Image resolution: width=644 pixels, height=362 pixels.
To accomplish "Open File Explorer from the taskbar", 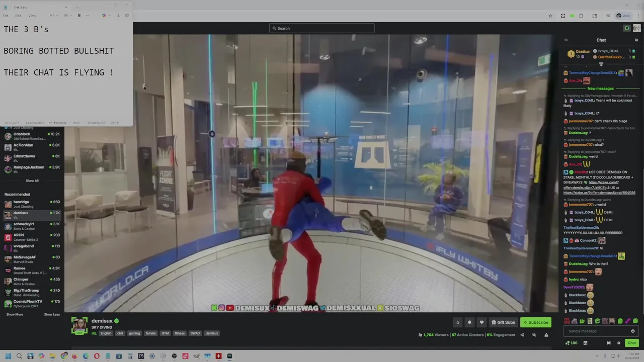I will tap(52, 356).
